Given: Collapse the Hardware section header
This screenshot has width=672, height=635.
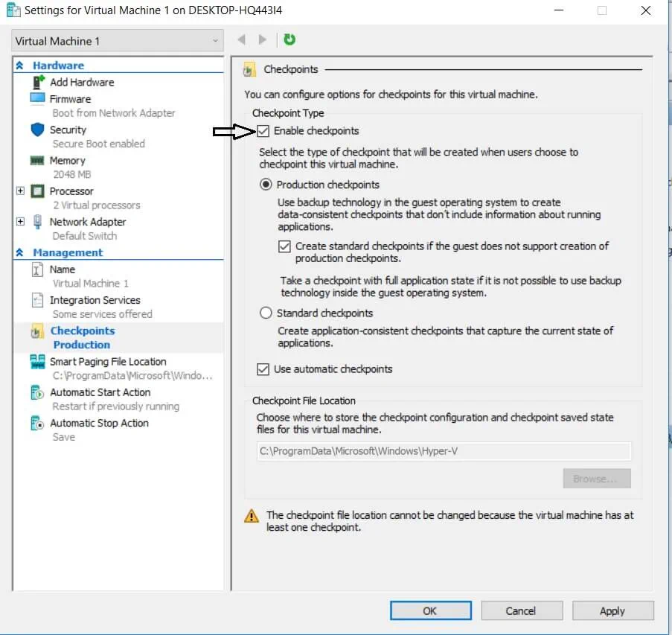Looking at the screenshot, I should tap(20, 66).
